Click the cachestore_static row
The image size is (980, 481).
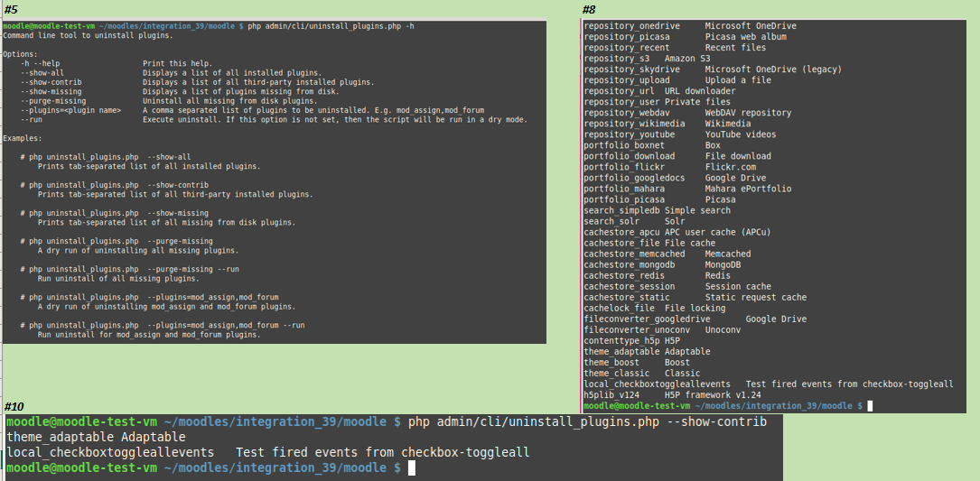pos(695,297)
